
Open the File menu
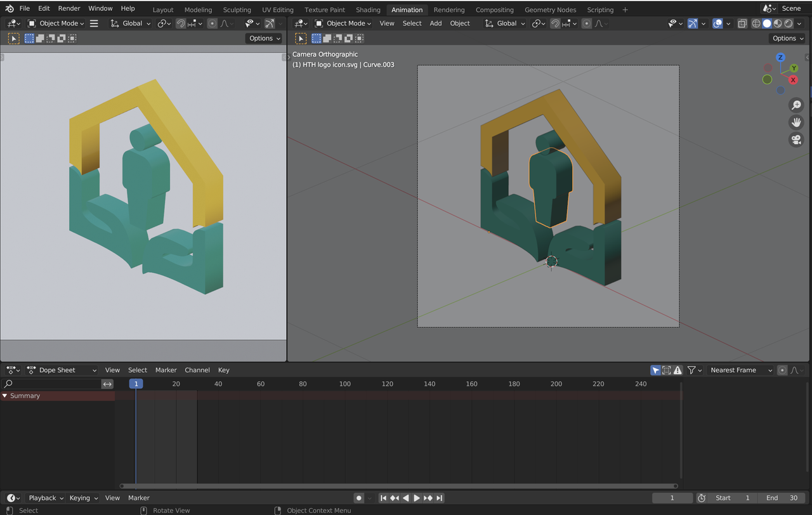point(24,8)
